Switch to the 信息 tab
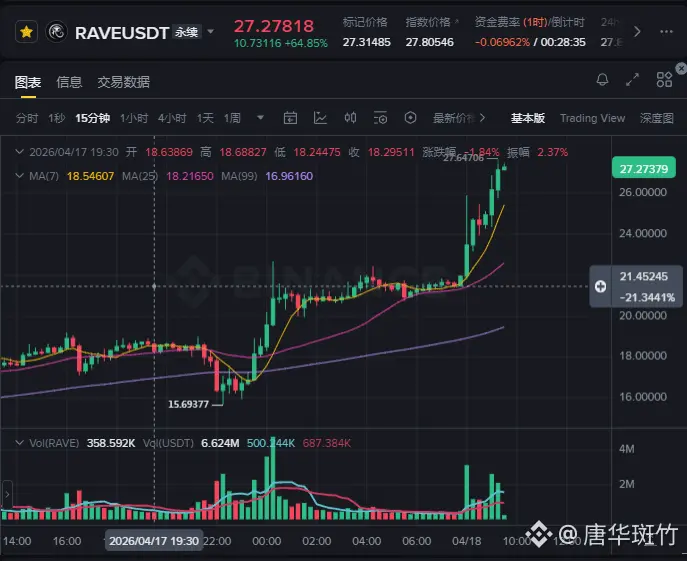 coord(69,82)
